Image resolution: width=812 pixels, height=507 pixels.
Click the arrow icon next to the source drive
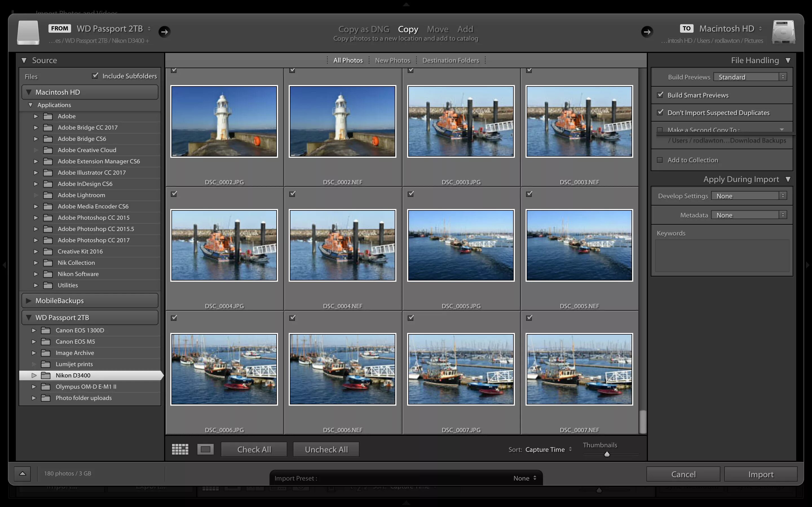pos(164,32)
